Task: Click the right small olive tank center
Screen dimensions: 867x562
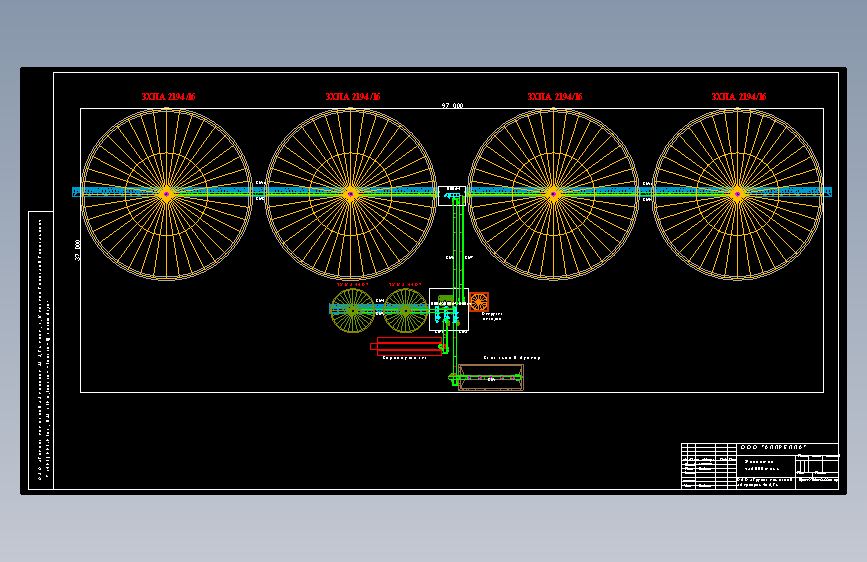Action: tap(405, 311)
